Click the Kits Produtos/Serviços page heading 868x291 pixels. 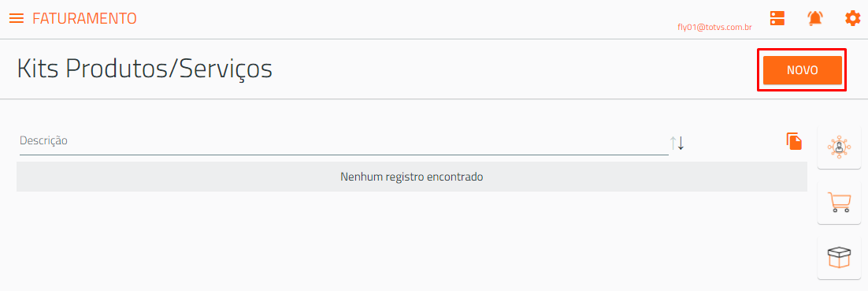coord(145,69)
